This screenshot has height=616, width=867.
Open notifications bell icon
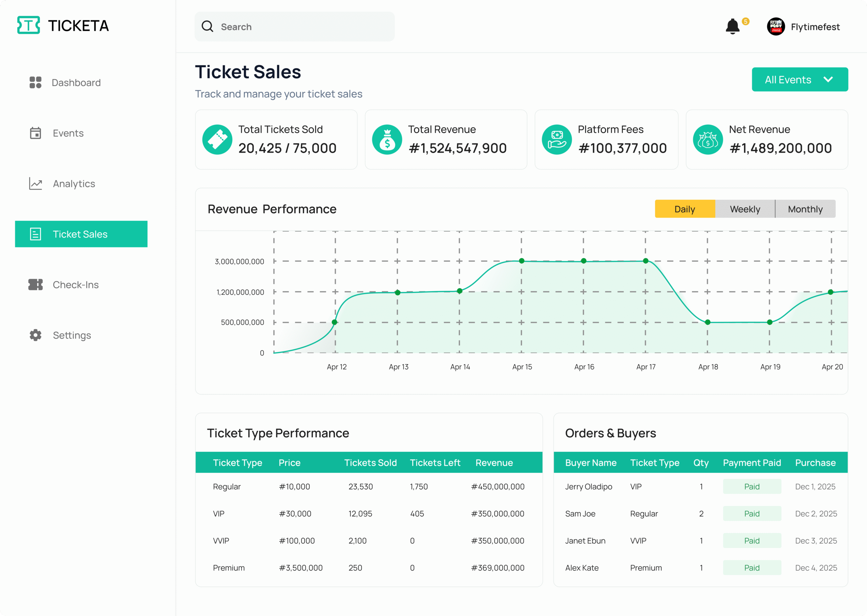732,26
